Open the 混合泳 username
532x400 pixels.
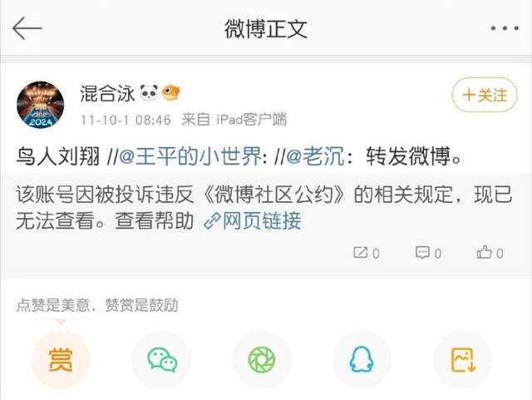tap(107, 93)
